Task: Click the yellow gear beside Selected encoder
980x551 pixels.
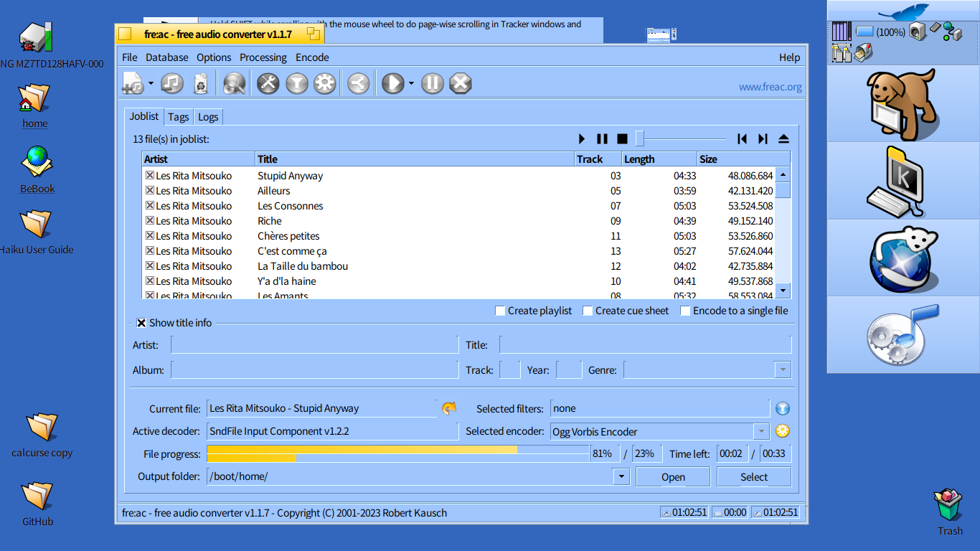Action: tap(782, 431)
